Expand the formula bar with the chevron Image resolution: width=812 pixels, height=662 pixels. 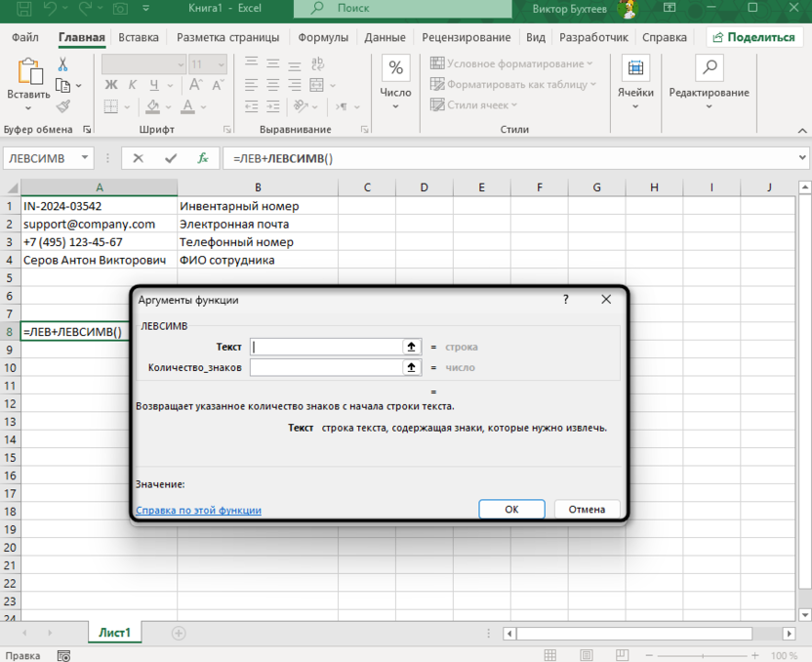(x=802, y=156)
